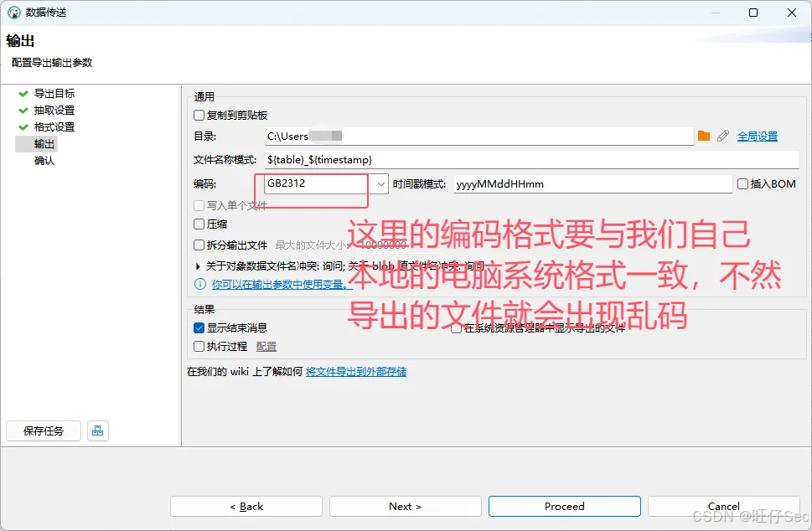The width and height of the screenshot is (812, 531).
Task: Open the 配置 link next to 执行过程
Action: (x=266, y=346)
